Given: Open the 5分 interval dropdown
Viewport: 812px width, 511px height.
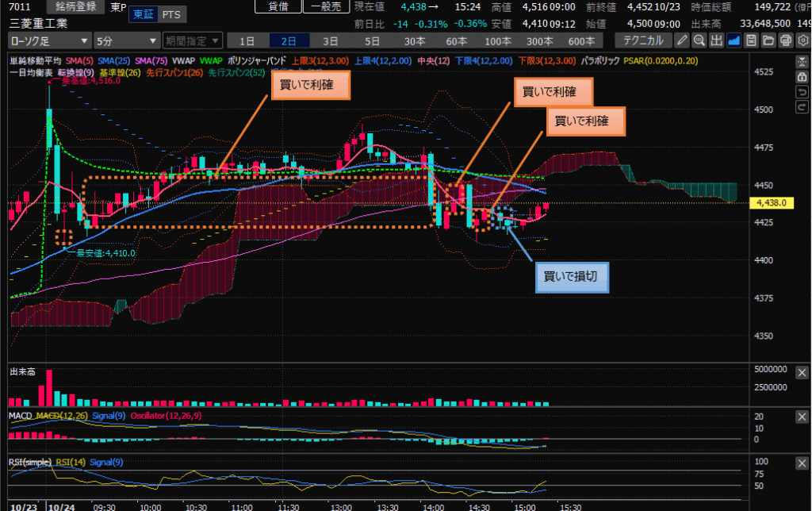Looking at the screenshot, I should (x=124, y=40).
